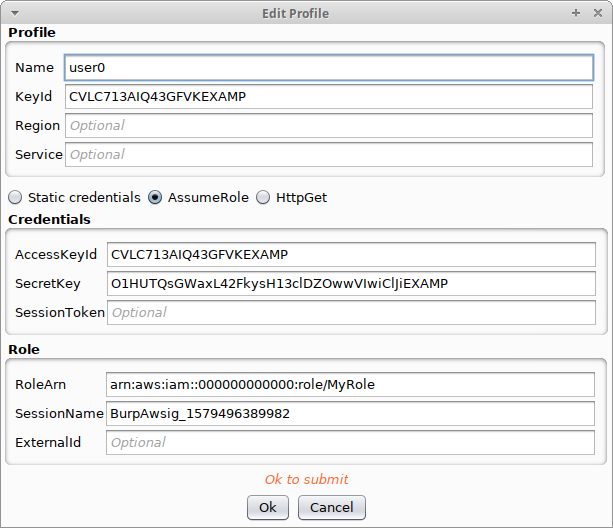The image size is (613, 528).
Task: Focus the Name field containing user0
Action: (329, 68)
